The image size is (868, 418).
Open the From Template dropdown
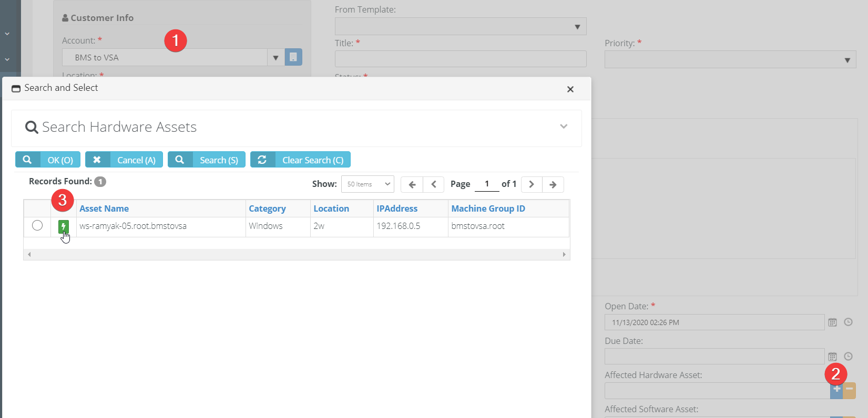click(461, 27)
